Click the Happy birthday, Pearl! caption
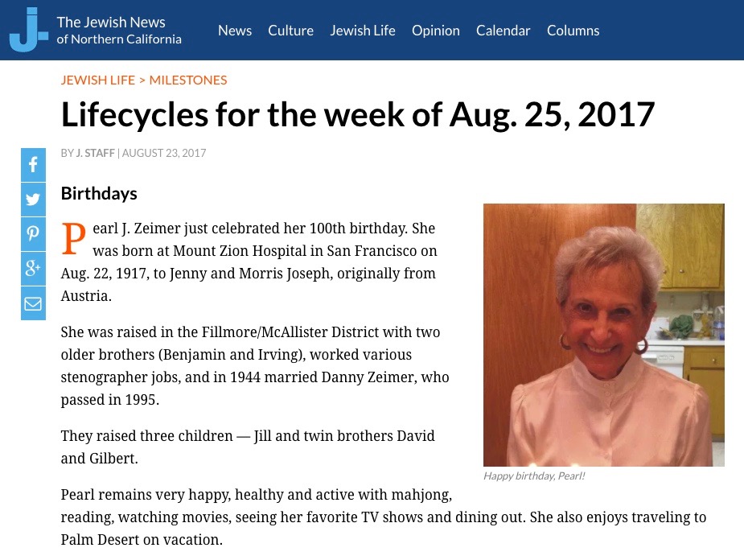744x560 pixels. coord(534,476)
